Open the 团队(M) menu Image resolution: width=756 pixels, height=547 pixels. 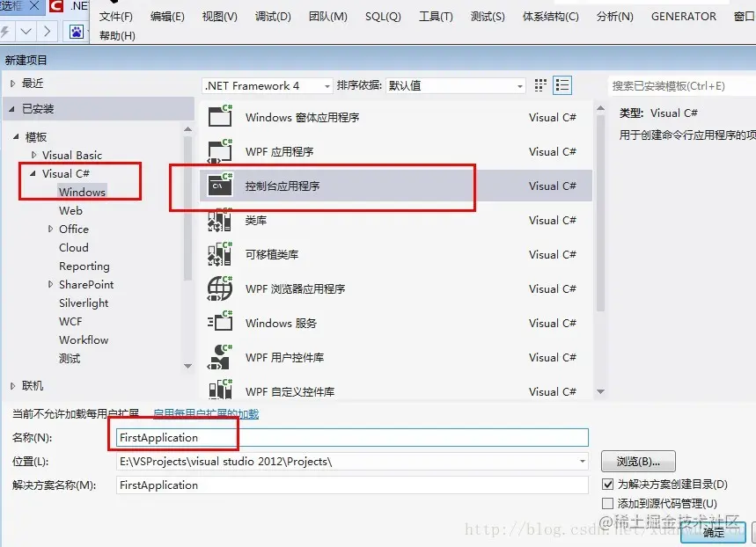(x=328, y=17)
